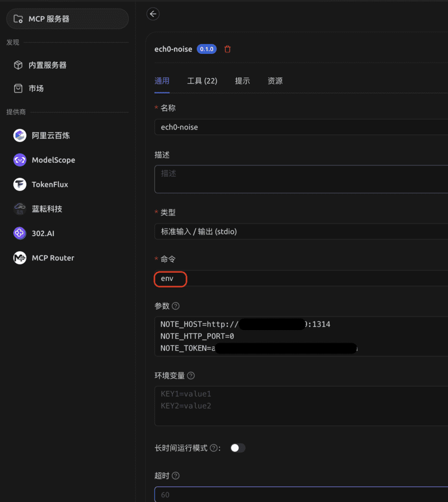Viewport: 448px width, 502px height.
Task: Click the 命令 field containing env
Action: click(x=301, y=278)
